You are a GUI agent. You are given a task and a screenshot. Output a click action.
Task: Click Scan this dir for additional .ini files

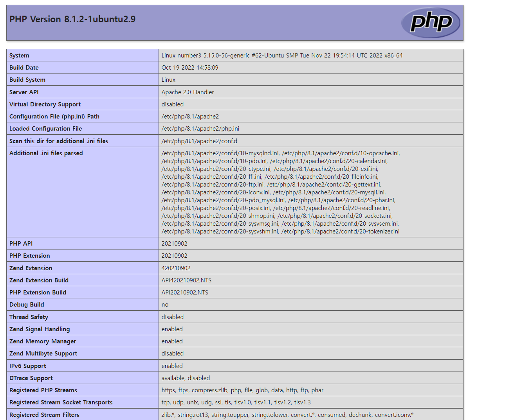click(59, 141)
